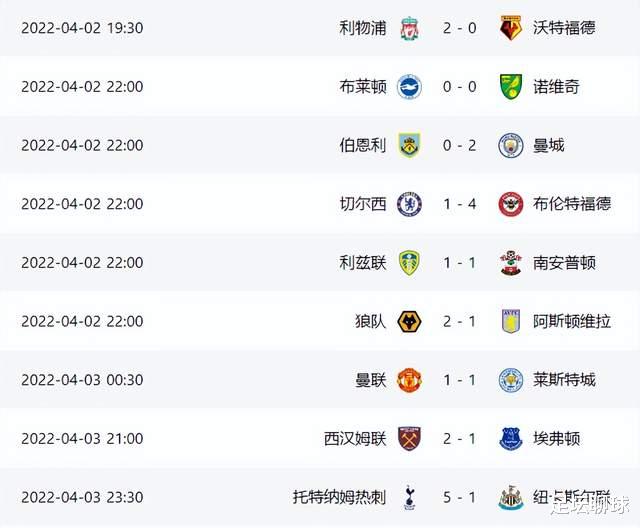The width and height of the screenshot is (640, 528).
Task: Click the Newcastle United crest
Action: coord(511,497)
